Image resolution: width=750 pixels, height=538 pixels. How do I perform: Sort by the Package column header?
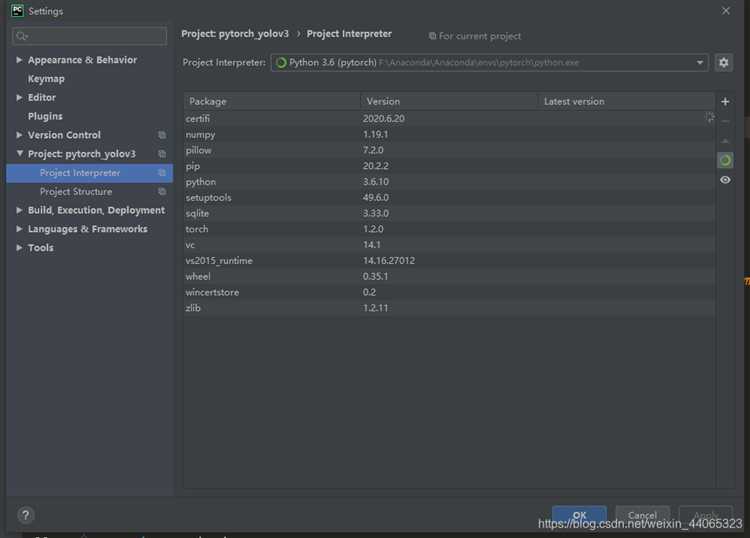(x=272, y=101)
